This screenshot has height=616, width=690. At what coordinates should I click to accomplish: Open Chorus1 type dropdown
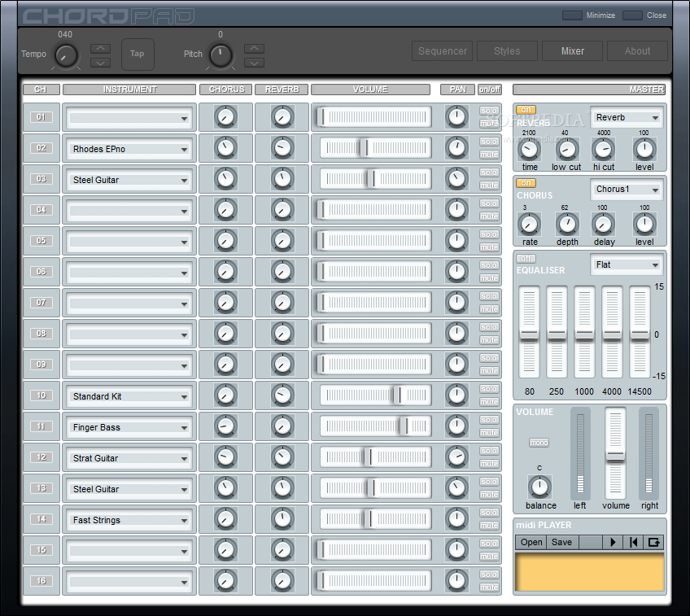[627, 190]
